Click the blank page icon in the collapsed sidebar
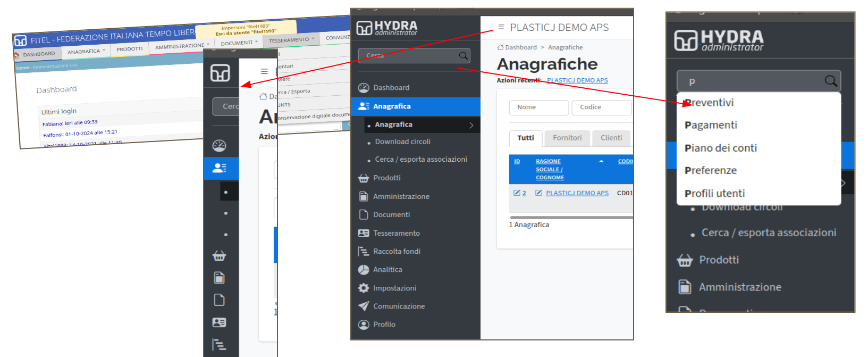The width and height of the screenshot is (868, 357). [x=219, y=300]
